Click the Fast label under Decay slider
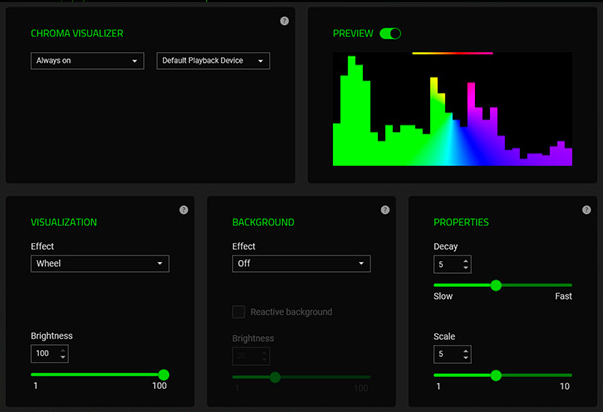Image resolution: width=603 pixels, height=412 pixels. (x=563, y=296)
